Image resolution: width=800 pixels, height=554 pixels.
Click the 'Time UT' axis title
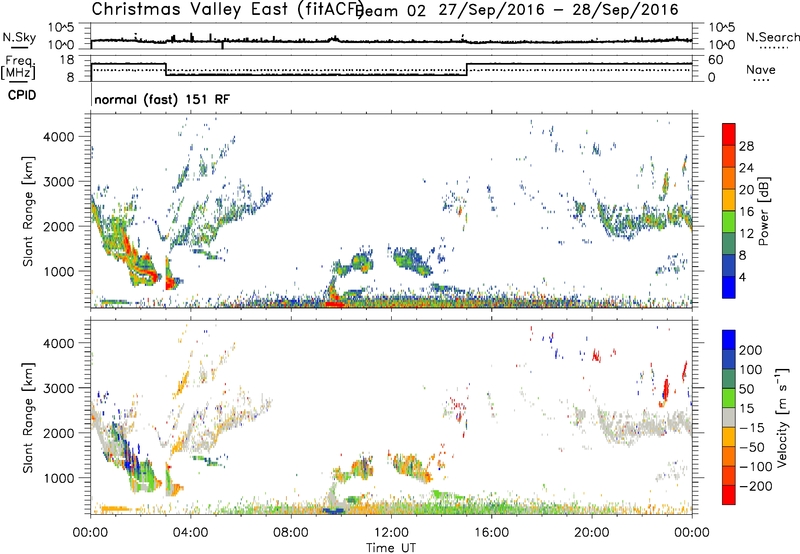coord(391,548)
